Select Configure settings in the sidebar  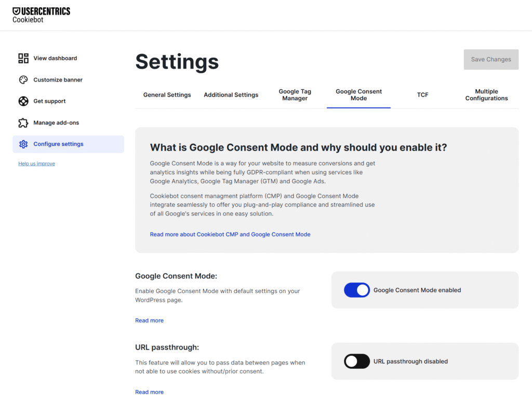(x=68, y=144)
